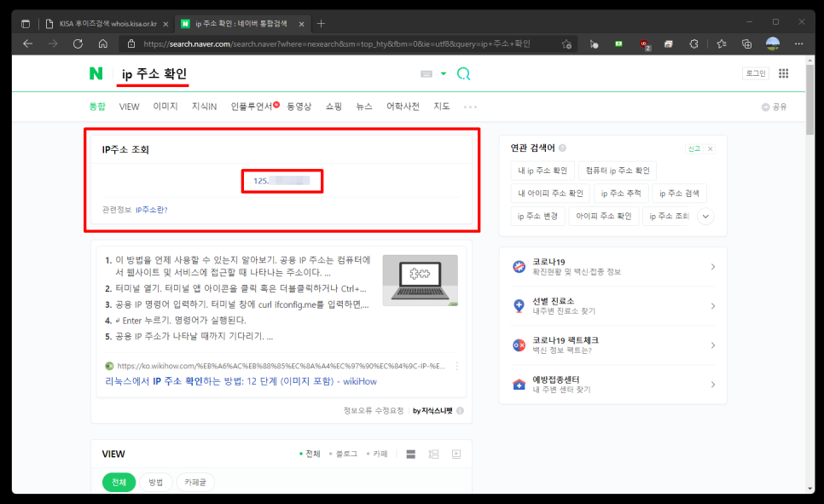Open the Favorites list icon

722,44
